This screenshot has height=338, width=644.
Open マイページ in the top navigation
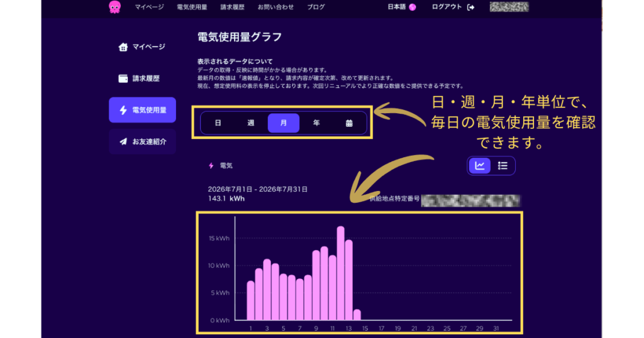click(149, 7)
